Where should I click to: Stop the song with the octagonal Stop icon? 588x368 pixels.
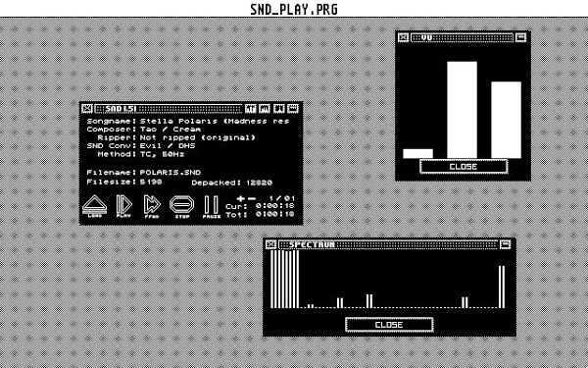182,206
